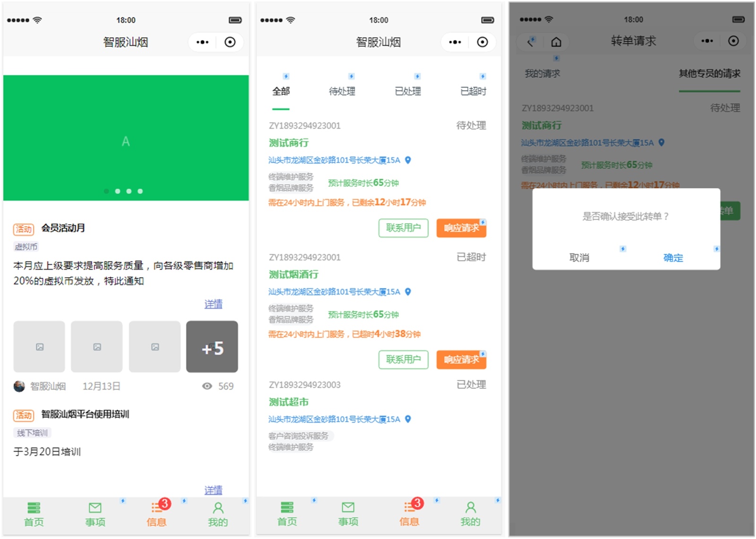Open the 我的请求 tab
The height and width of the screenshot is (539, 756).
click(542, 74)
